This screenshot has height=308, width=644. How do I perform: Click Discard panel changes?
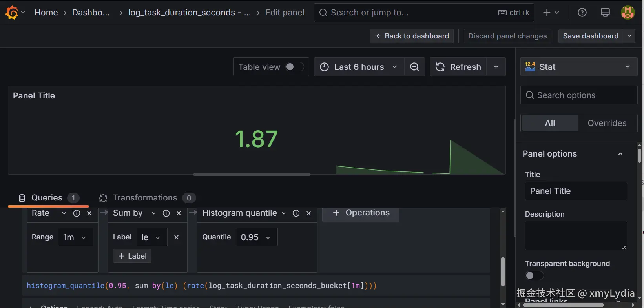507,36
